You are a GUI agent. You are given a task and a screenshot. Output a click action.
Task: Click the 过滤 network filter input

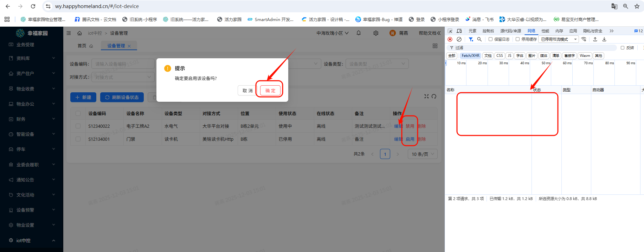click(532, 48)
